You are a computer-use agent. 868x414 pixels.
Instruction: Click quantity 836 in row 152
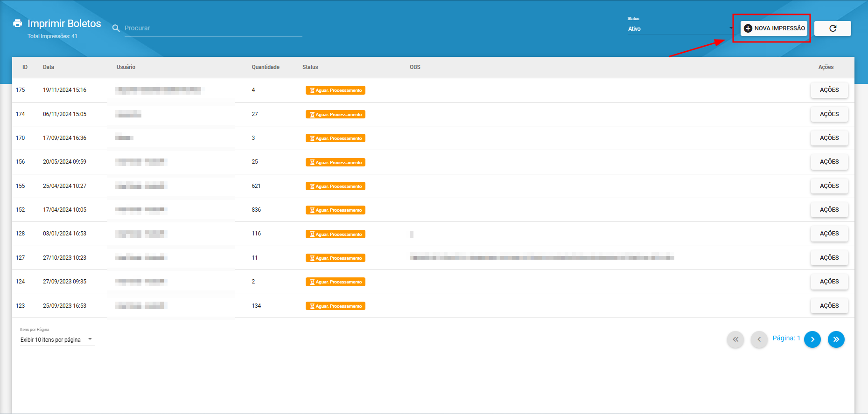tap(256, 210)
